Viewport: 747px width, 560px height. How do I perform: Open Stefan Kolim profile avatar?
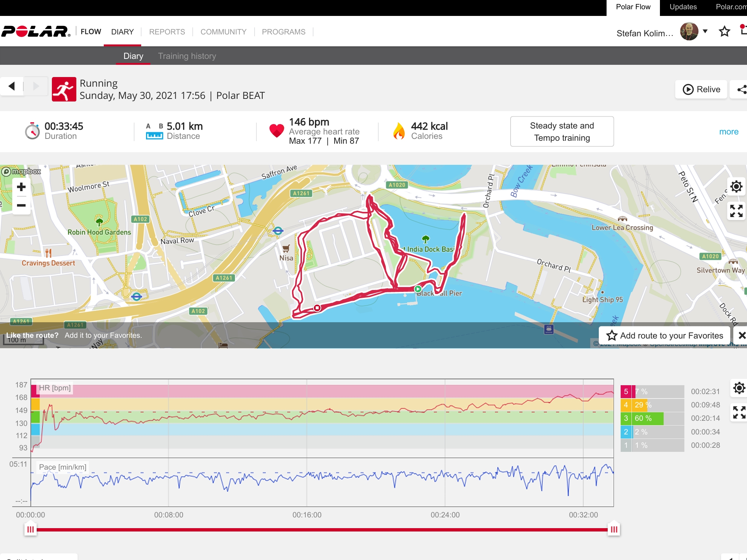coord(689,31)
